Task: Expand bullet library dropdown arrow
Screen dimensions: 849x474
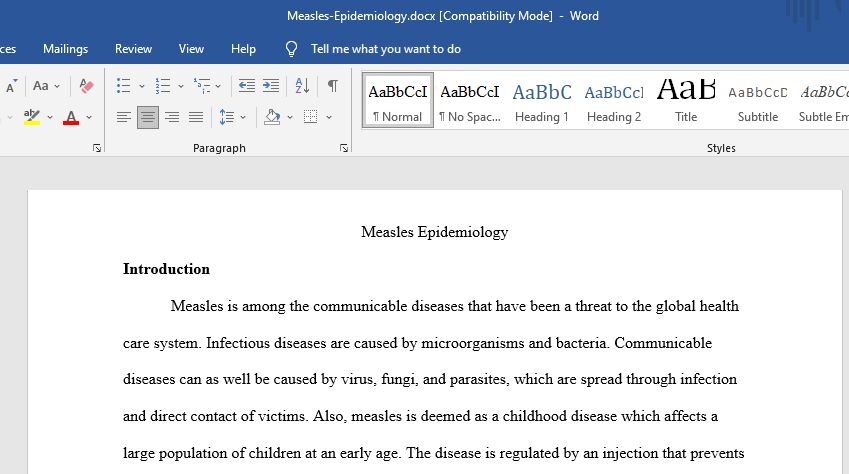Action: point(141,86)
